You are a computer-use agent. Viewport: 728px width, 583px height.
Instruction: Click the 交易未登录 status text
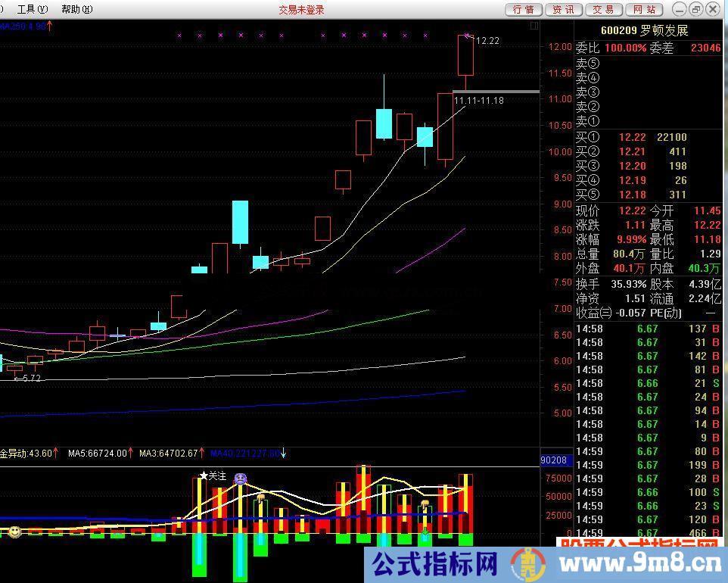point(301,9)
